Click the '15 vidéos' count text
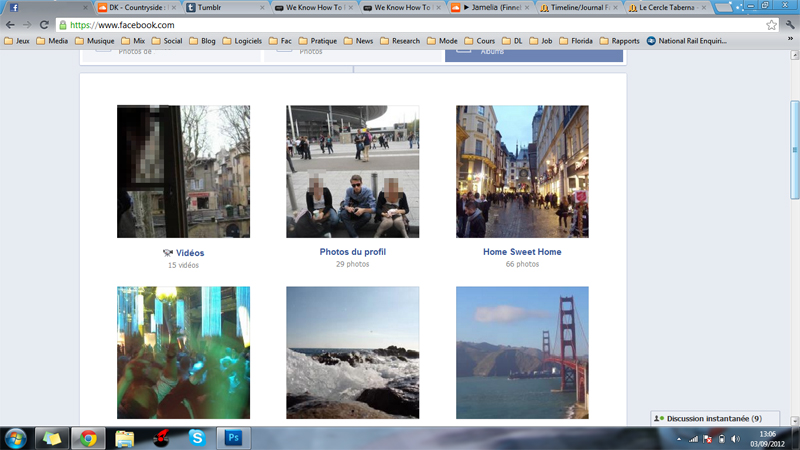The width and height of the screenshot is (800, 450). tap(183, 265)
